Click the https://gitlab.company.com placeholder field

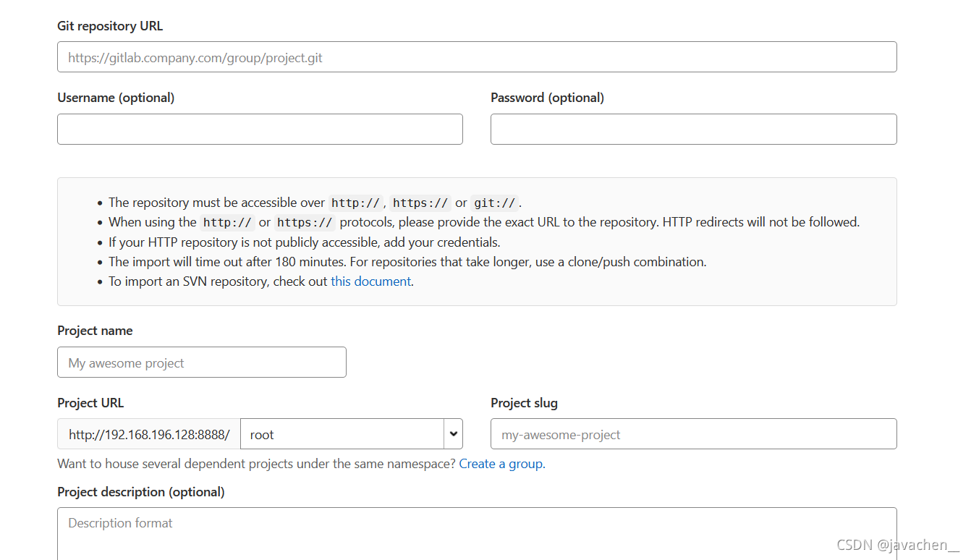[x=477, y=56]
